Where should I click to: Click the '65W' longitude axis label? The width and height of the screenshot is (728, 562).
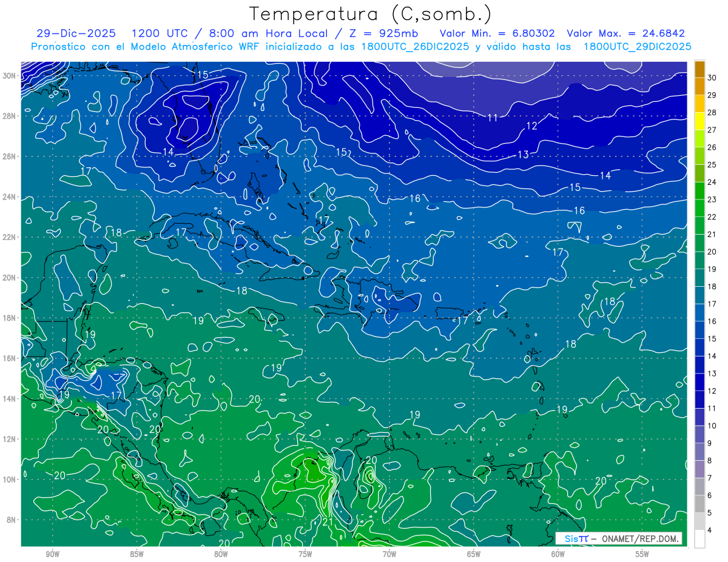pyautogui.click(x=474, y=554)
